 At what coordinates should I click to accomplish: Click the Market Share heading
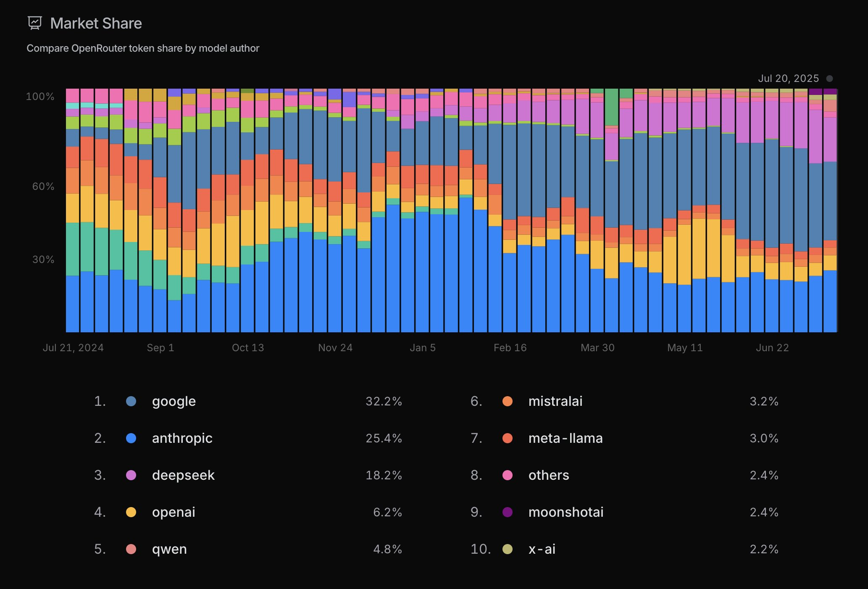[96, 23]
